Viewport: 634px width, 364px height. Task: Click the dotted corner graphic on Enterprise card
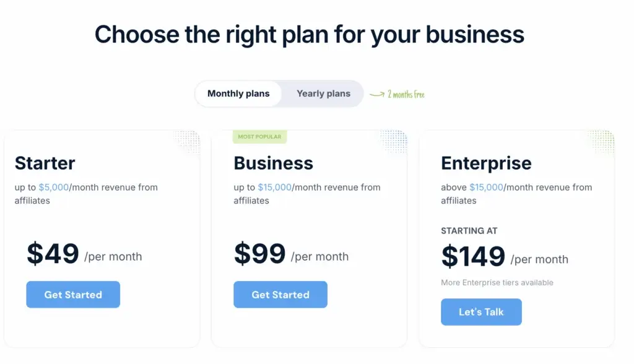(601, 142)
